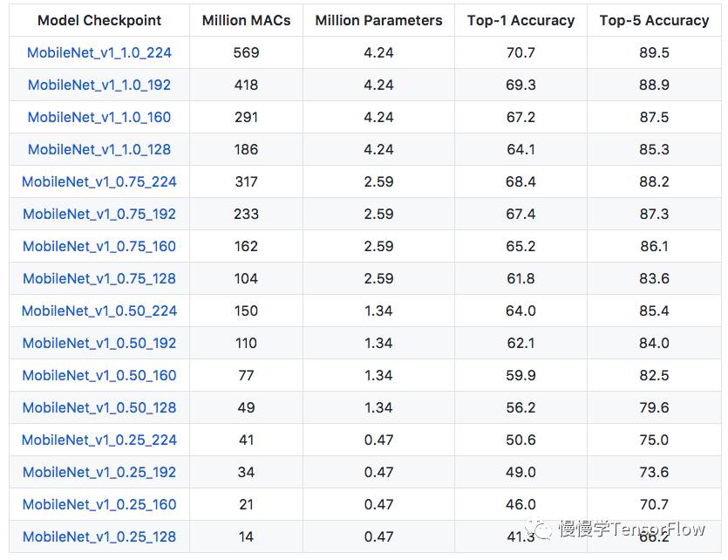Open the MobileNet_v1_0.75_128 checkpoint
Image resolution: width=728 pixels, height=560 pixels.
(99, 278)
